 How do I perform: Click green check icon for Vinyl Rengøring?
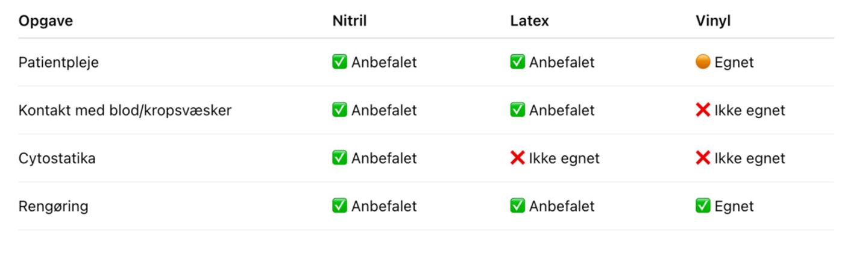[703, 206]
